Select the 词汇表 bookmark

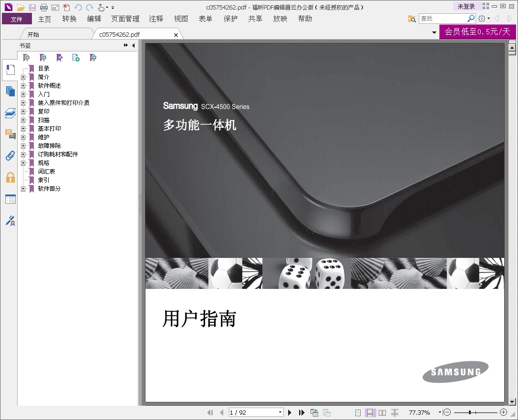click(x=47, y=171)
